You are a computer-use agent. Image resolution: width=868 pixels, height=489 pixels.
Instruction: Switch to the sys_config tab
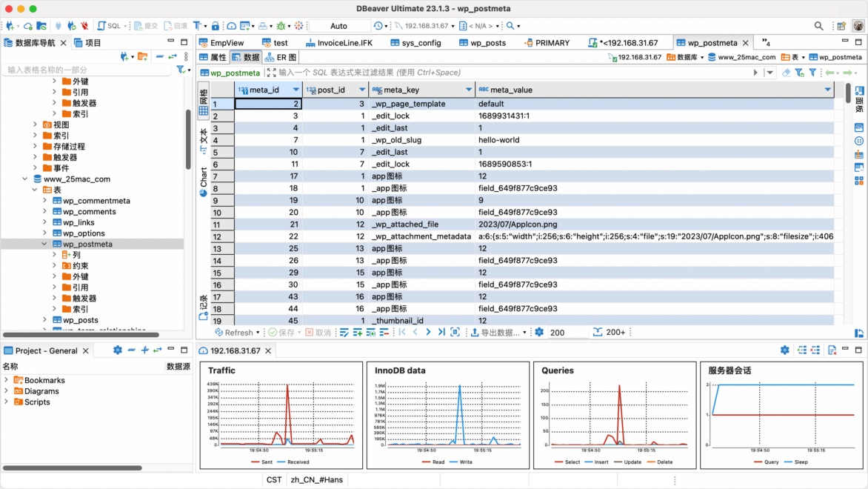click(x=415, y=43)
